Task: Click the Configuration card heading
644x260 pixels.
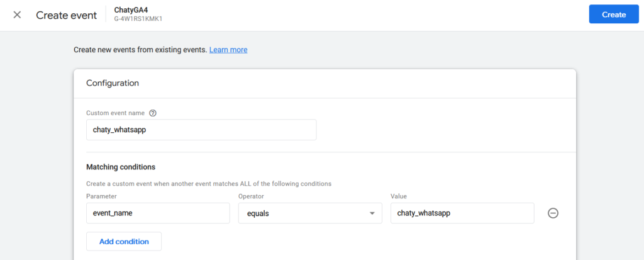Action: coord(113,83)
